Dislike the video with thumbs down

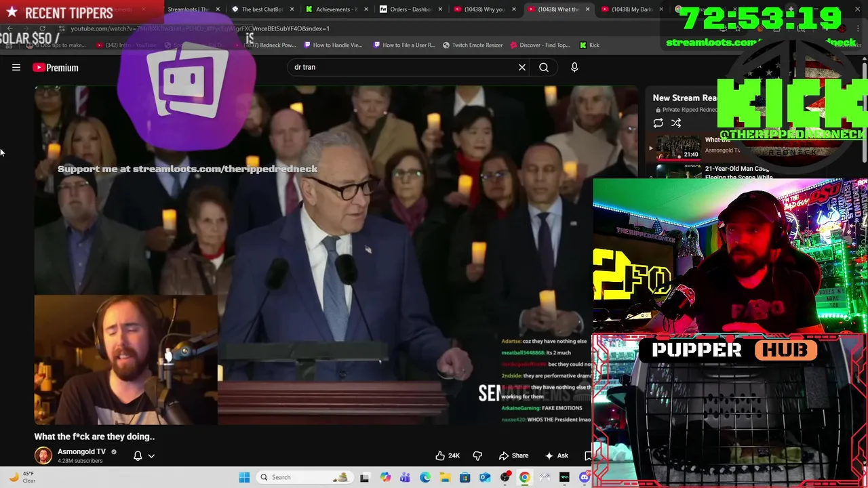(477, 455)
